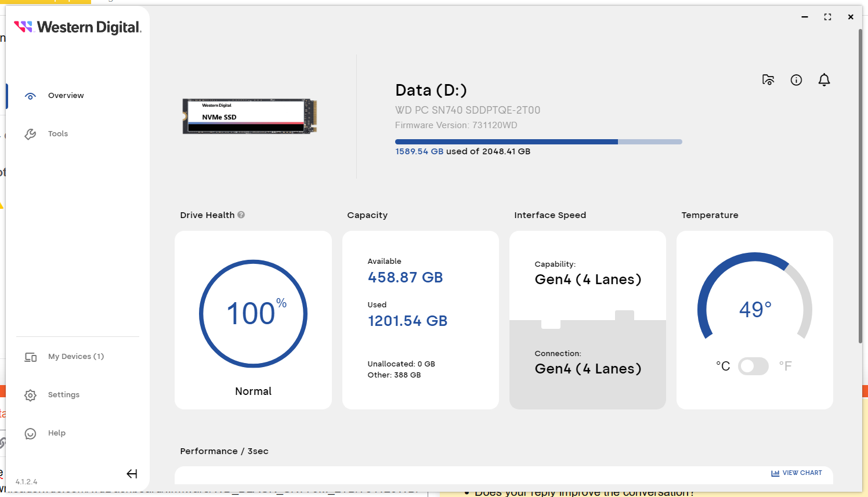
Task: Click the Available 458.87 GB value
Action: 405,277
